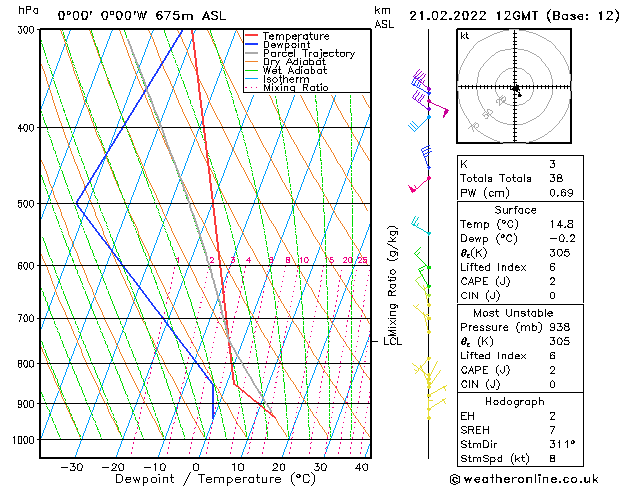
Task: Click the 700 hPa axis label
Action: (x=26, y=319)
